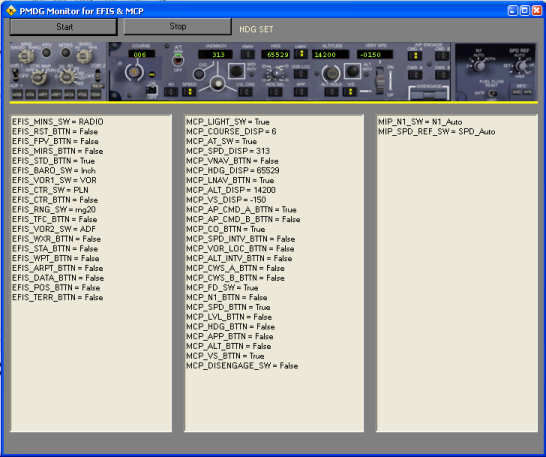This screenshot has width=546, height=457.
Task: Click the EFIS_CTR_SW = PLN line
Action: [50, 190]
